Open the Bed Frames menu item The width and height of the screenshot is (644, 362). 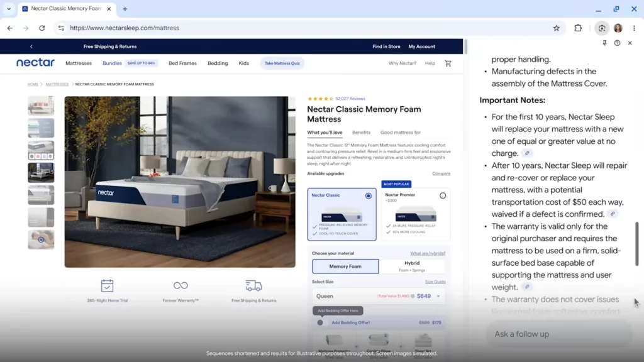pos(182,63)
